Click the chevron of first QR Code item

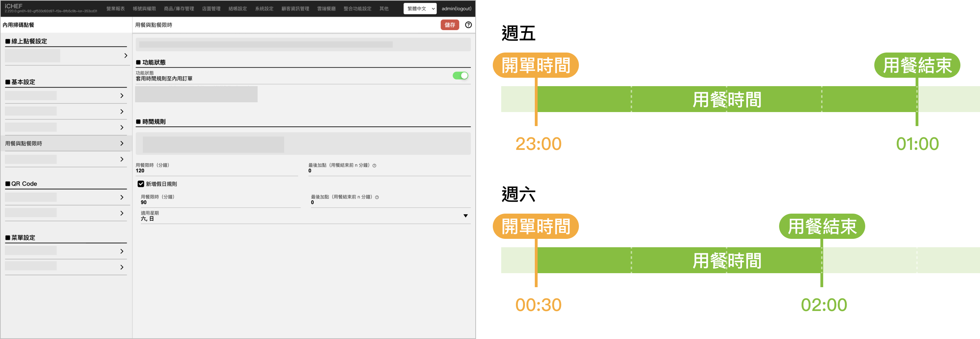[122, 197]
